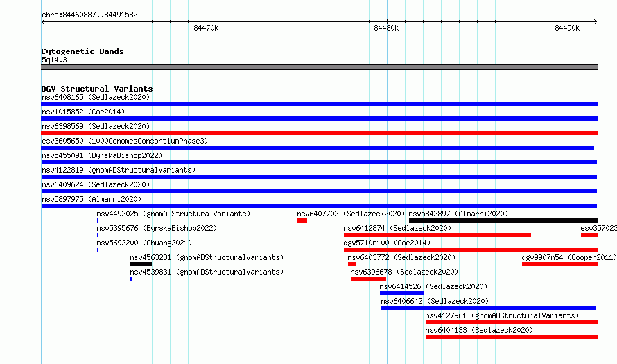Screen dimensions: 617x364
Task: Click the 84490k ruler tick label
Action: pos(567,28)
